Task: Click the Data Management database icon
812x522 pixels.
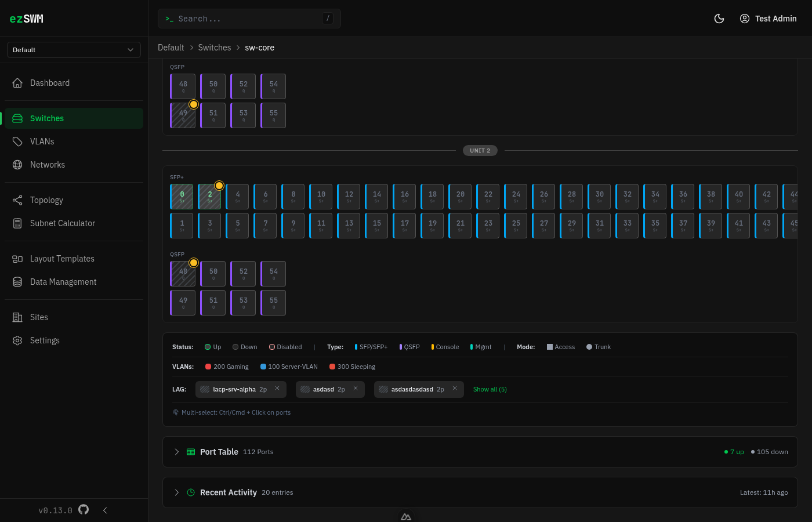Action: coord(17,282)
